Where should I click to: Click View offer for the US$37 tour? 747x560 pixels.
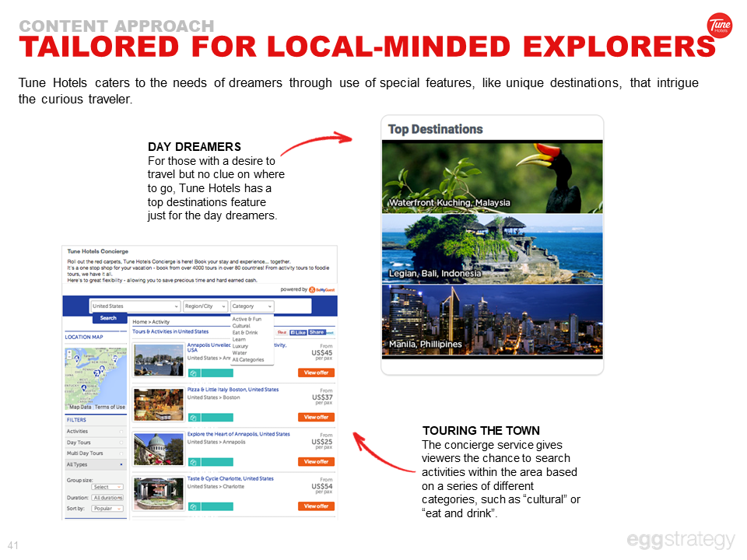(x=317, y=417)
